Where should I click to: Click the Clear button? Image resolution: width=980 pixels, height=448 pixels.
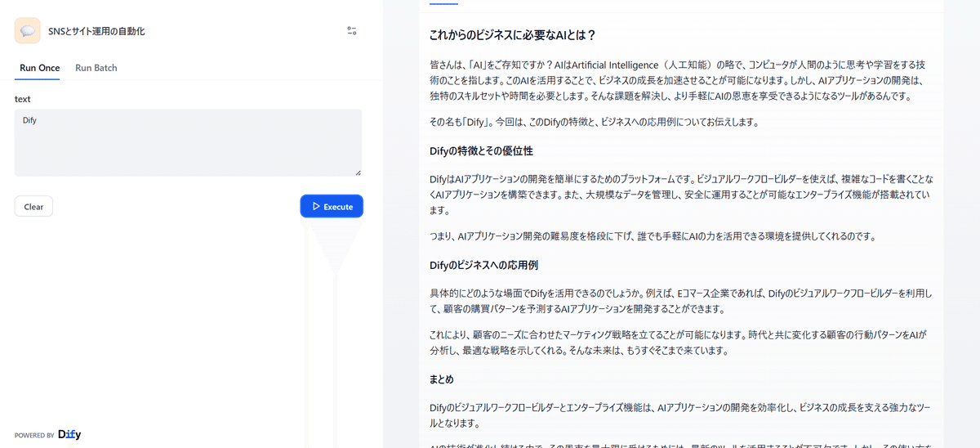click(x=33, y=207)
